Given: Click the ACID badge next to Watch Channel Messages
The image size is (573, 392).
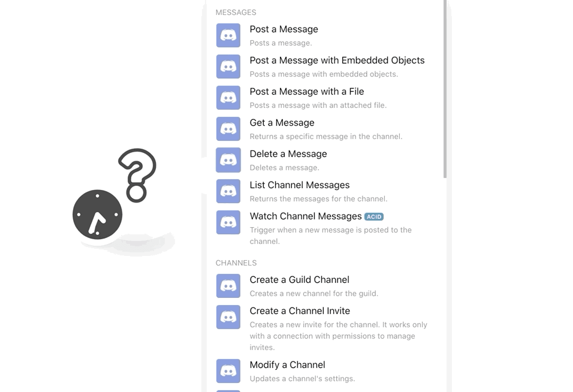Looking at the screenshot, I should click(x=374, y=216).
